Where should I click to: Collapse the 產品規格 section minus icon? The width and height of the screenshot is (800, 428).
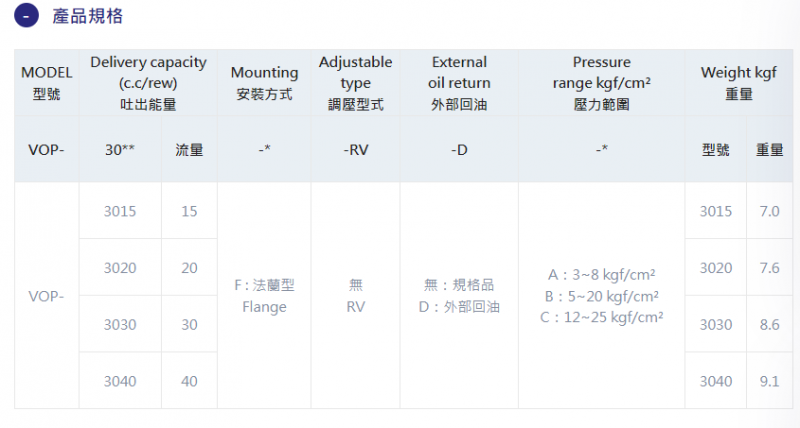pos(27,16)
